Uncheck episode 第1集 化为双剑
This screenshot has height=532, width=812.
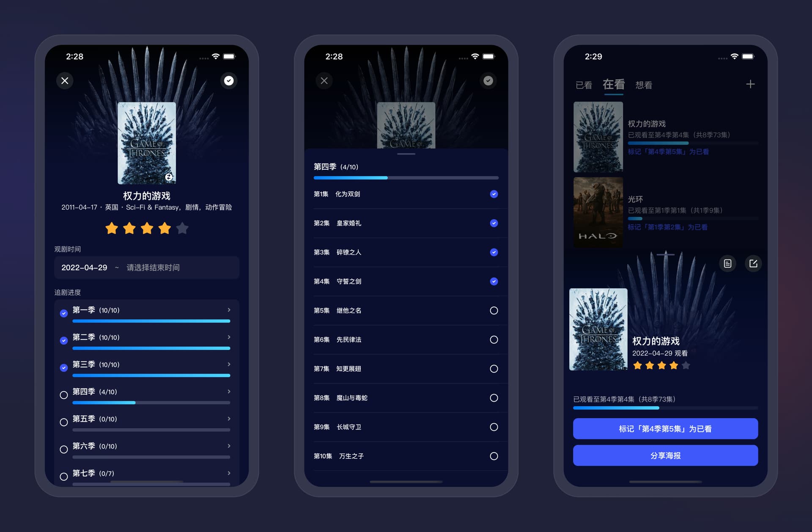pyautogui.click(x=494, y=194)
